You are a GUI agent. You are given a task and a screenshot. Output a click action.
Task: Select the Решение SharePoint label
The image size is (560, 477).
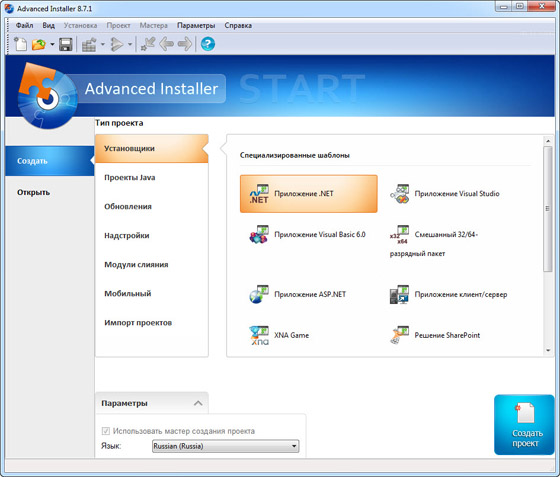pos(447,335)
